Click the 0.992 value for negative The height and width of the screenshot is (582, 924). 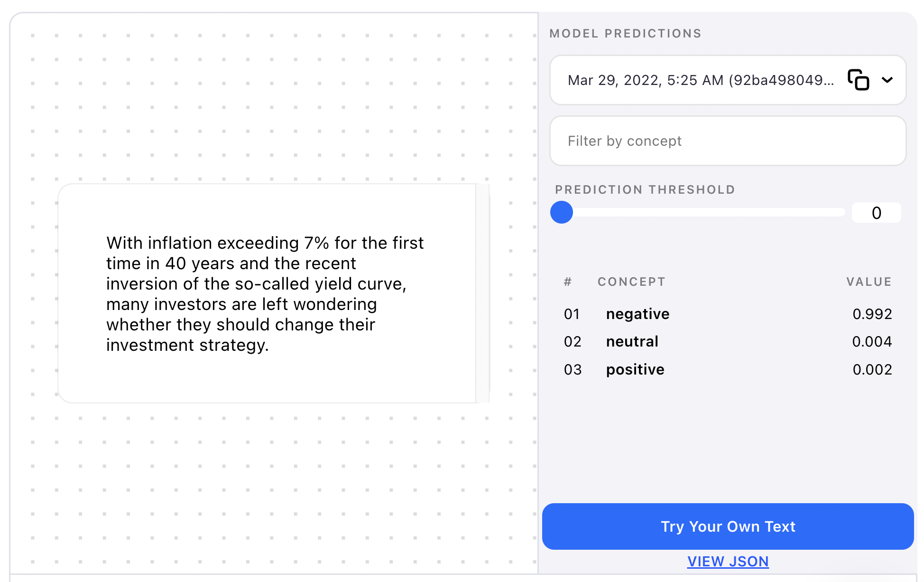(872, 314)
